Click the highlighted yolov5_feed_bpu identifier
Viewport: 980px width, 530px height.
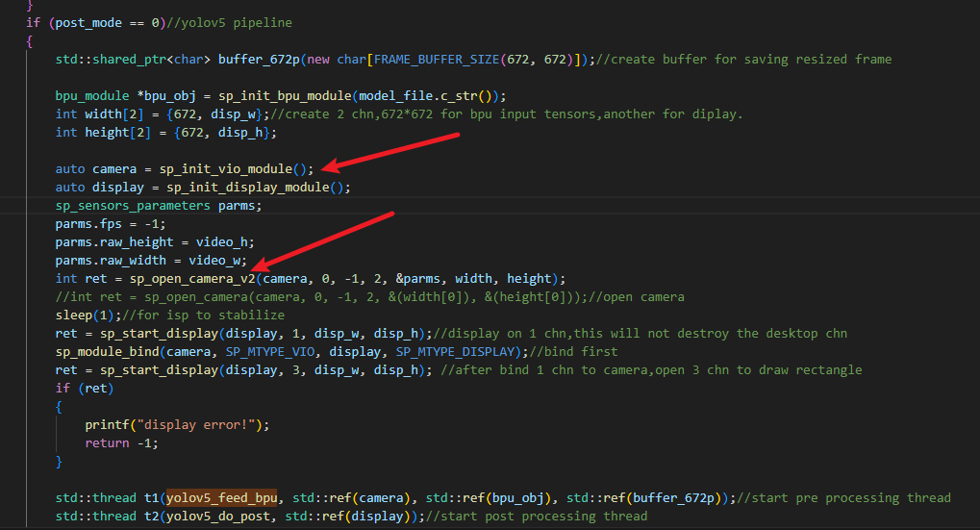click(222, 498)
